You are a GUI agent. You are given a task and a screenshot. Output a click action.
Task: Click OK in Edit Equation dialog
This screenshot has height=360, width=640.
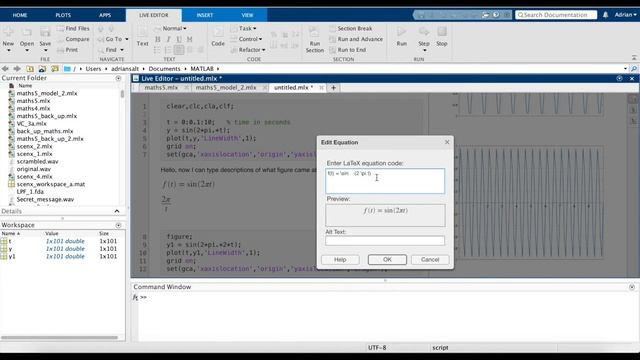pyautogui.click(x=387, y=260)
